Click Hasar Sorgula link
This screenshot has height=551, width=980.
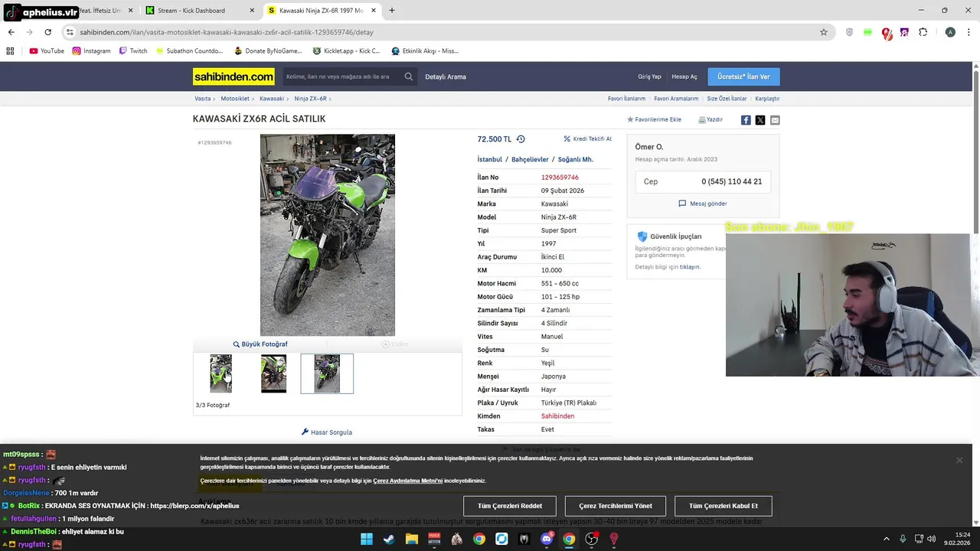click(x=327, y=432)
